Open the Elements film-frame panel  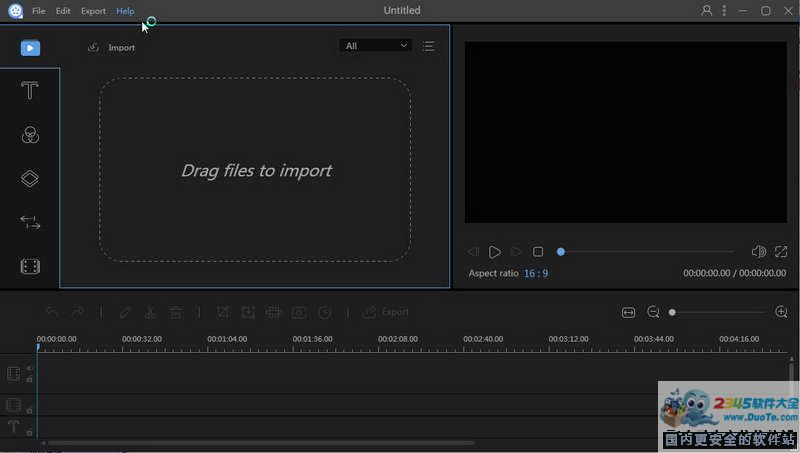[30, 266]
